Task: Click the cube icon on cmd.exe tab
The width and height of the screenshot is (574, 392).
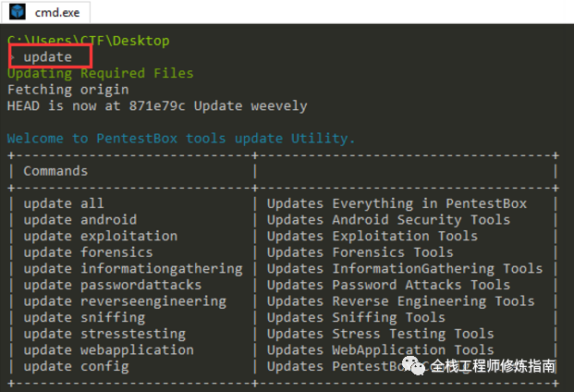Action: point(18,12)
